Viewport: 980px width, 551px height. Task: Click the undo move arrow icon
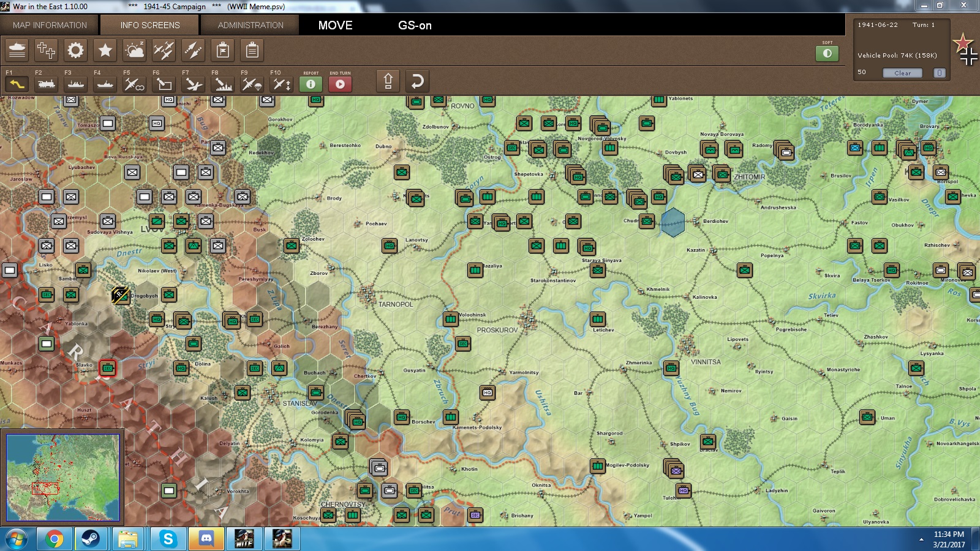(x=417, y=81)
